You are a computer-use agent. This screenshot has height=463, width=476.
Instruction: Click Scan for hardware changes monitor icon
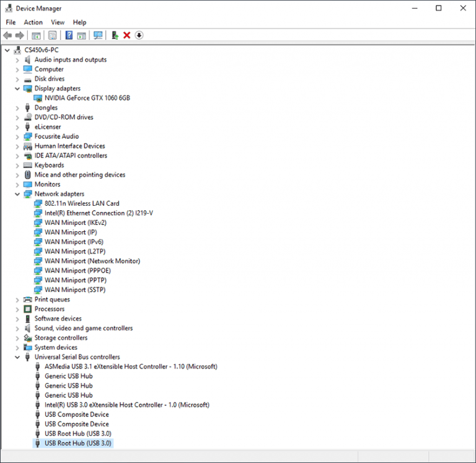coord(98,35)
